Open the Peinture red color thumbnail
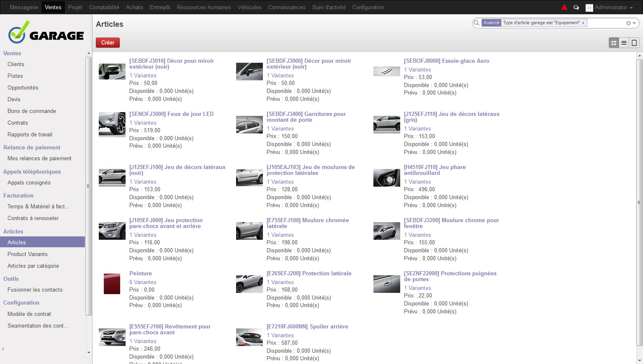This screenshot has width=643, height=364. tap(112, 284)
